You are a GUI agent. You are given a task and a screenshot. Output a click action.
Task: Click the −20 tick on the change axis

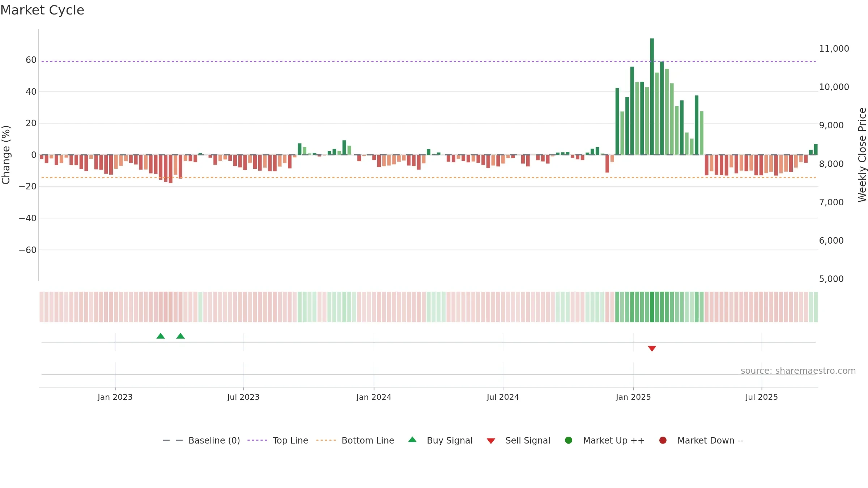[x=28, y=187]
